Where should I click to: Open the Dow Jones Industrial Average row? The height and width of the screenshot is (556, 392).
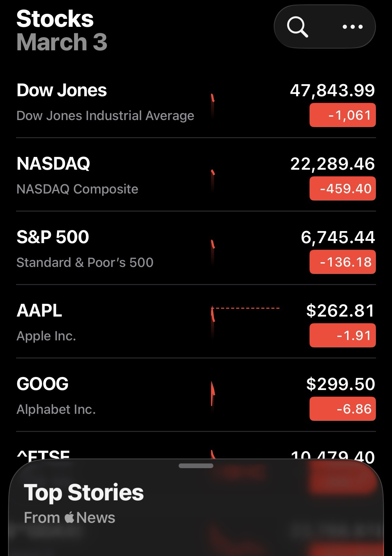[105, 116]
